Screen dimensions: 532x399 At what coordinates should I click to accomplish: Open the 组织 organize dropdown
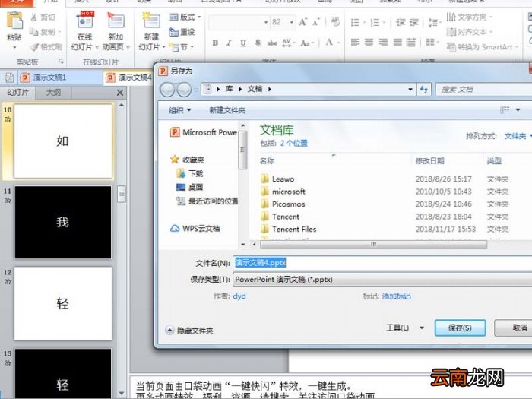point(180,110)
